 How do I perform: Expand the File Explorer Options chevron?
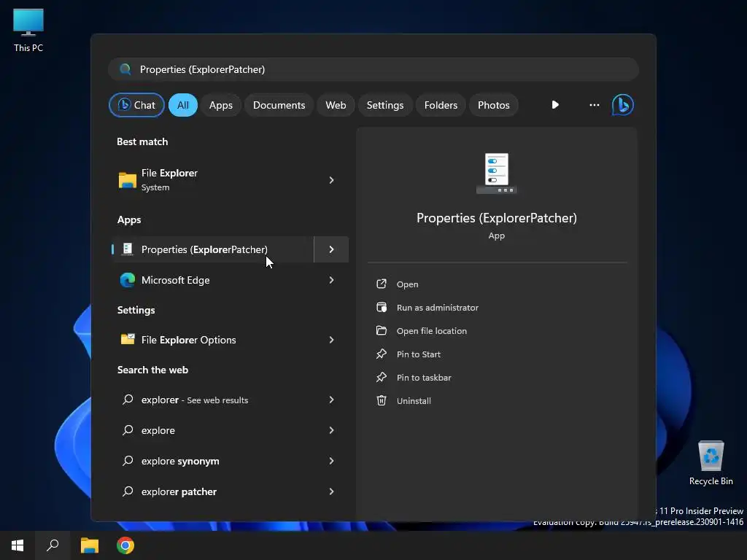[332, 340]
